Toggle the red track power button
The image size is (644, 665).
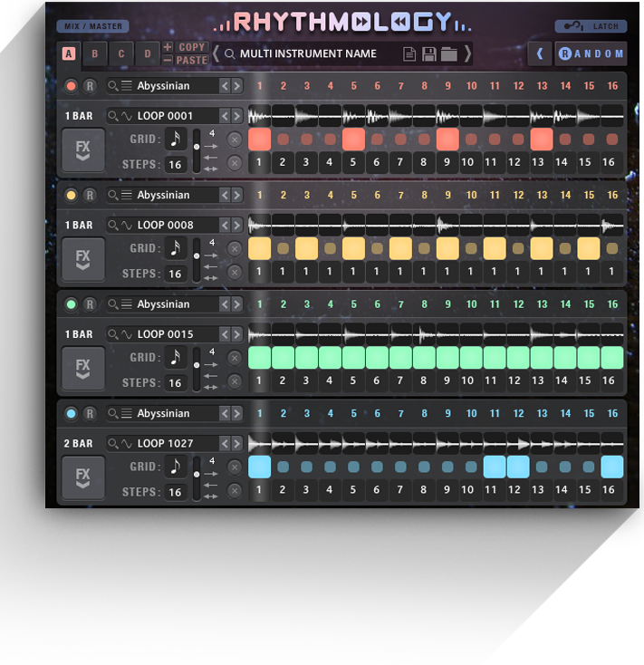(x=72, y=86)
